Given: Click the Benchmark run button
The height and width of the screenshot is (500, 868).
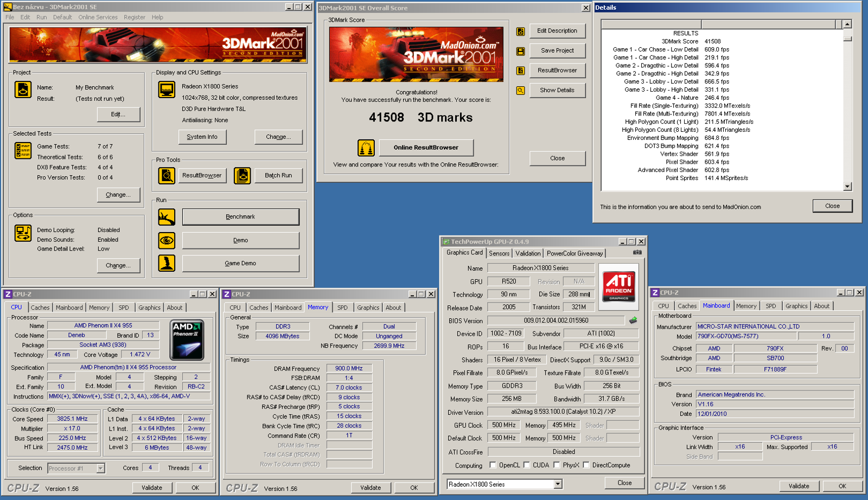Looking at the screenshot, I should tap(240, 217).
